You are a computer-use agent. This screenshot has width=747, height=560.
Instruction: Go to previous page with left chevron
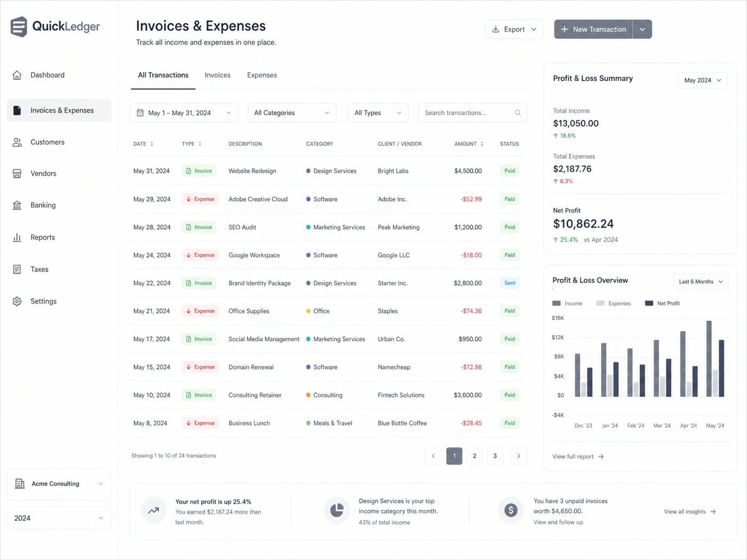[433, 456]
